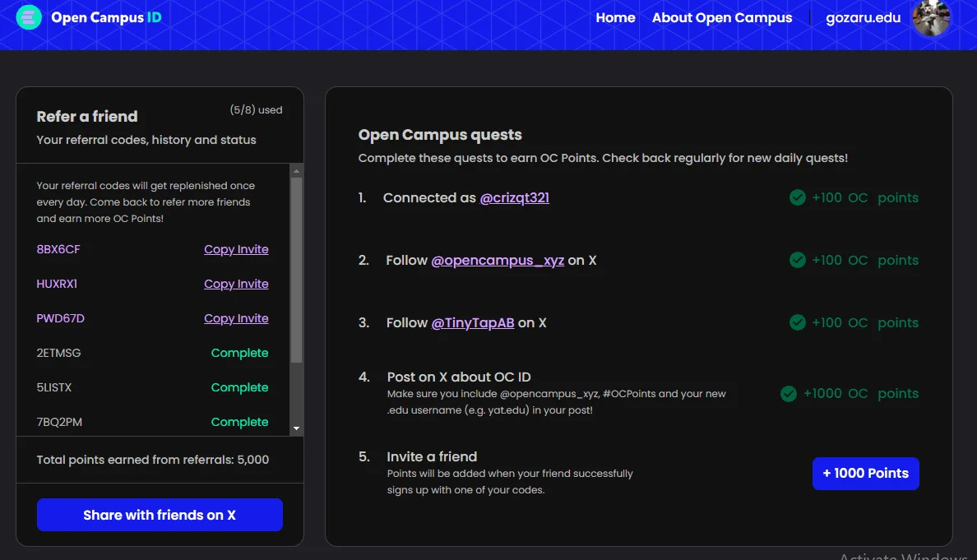Copy Invite for code HUXRX1
Viewport: 977px width, 560px height.
point(236,284)
